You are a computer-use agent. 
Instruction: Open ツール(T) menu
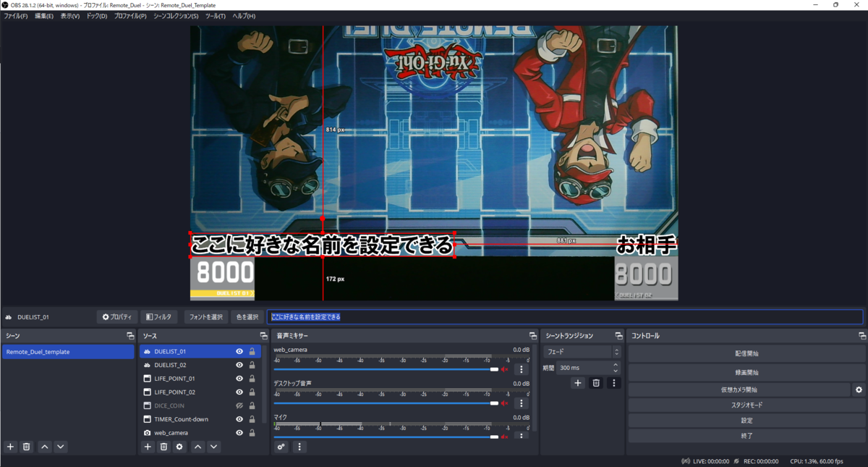coord(216,16)
